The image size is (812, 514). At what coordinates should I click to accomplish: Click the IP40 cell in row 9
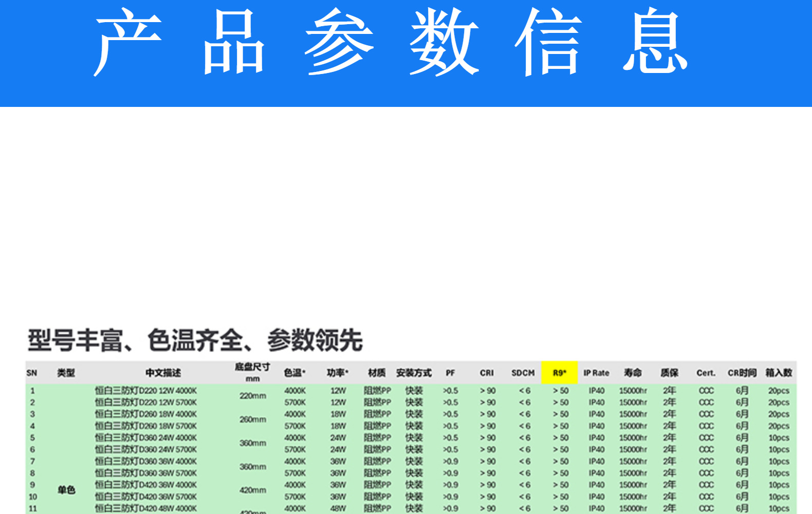[596, 485]
